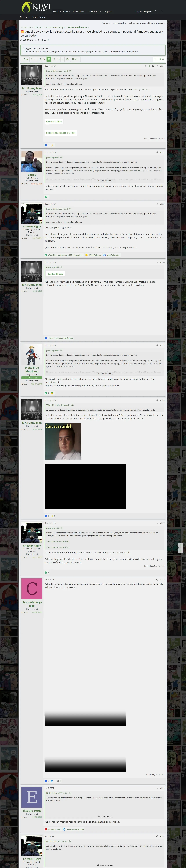Select page 18 in pagination
This screenshot has height=868, width=186.
(54, 59)
